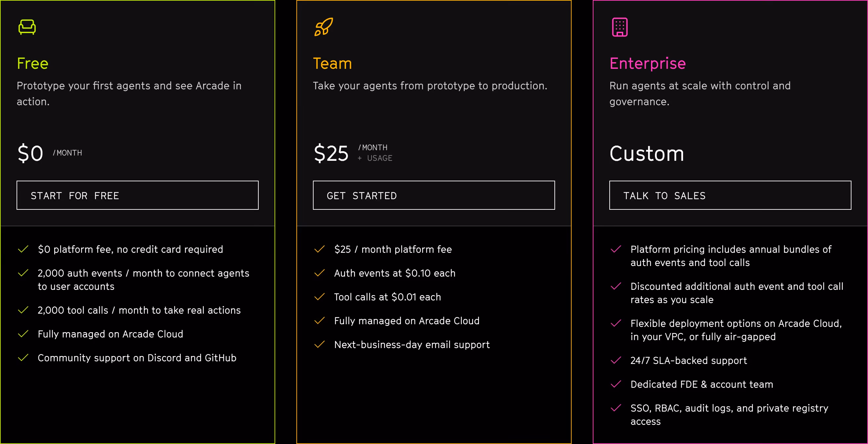Click checkmark beside 'Tool calls at $0.01 each'
This screenshot has width=868, height=444.
(320, 297)
